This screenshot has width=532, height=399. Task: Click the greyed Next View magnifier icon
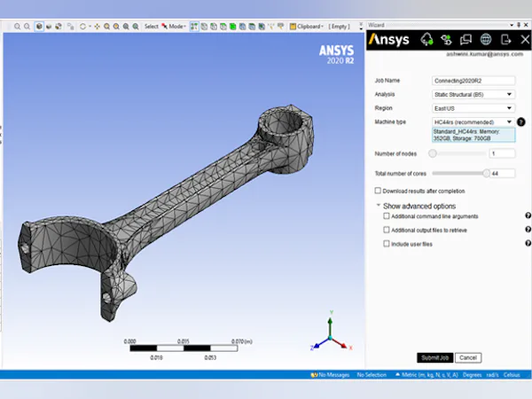pyautogui.click(x=27, y=27)
